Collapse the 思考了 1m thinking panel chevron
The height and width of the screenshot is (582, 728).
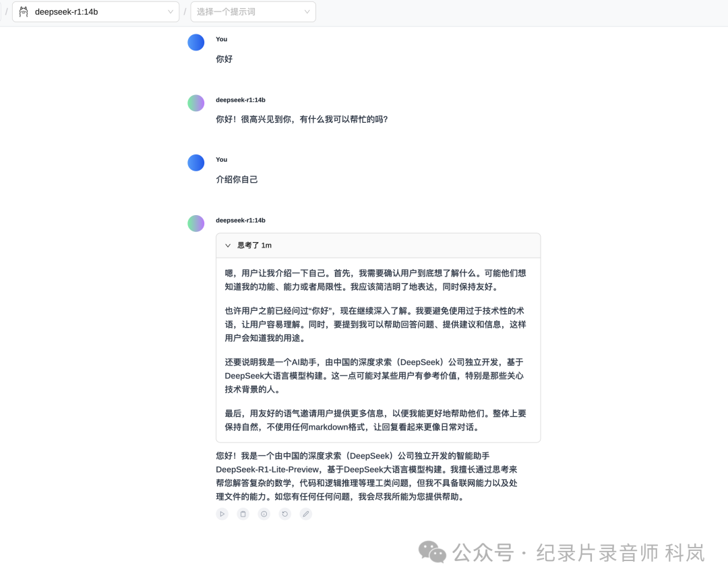(x=228, y=245)
